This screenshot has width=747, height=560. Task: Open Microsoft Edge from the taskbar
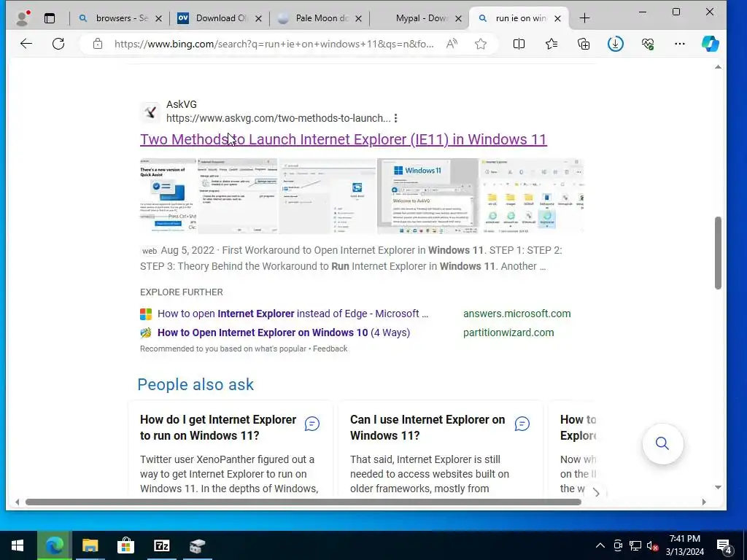click(x=54, y=545)
